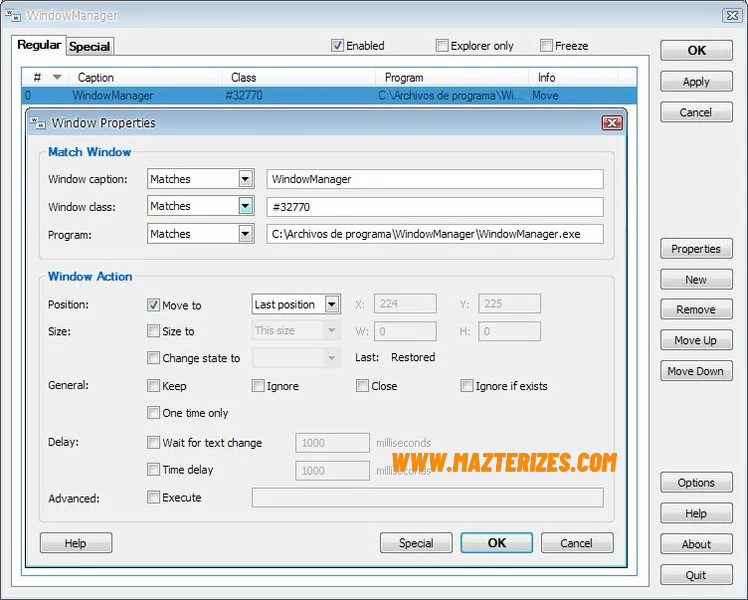Click the H height field
The height and width of the screenshot is (600, 748).
coord(509,331)
